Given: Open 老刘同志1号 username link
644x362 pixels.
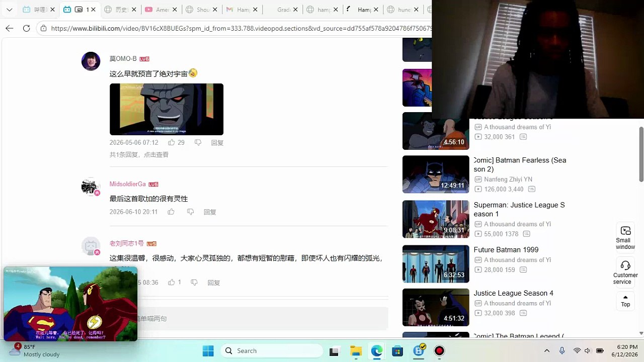Looking at the screenshot, I should 126,243.
